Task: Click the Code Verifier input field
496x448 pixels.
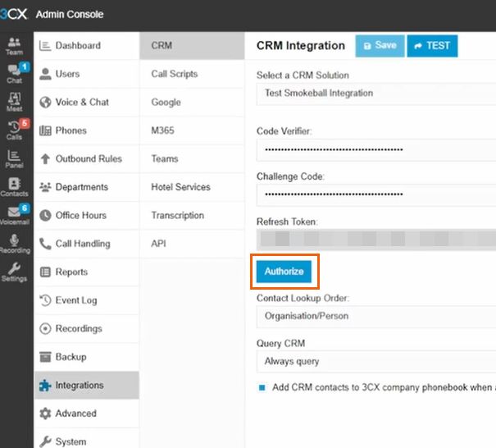Action: tap(376, 150)
